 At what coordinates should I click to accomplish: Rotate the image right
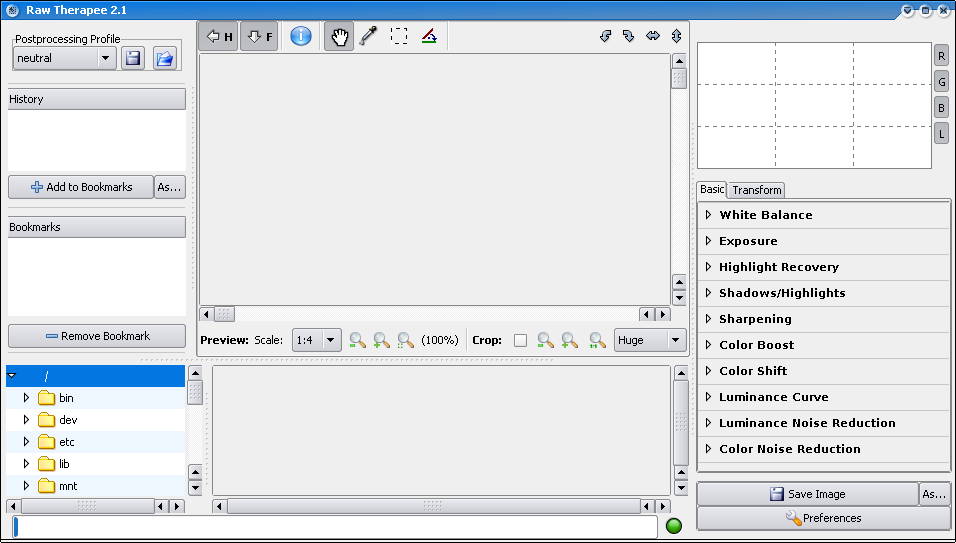click(x=629, y=37)
